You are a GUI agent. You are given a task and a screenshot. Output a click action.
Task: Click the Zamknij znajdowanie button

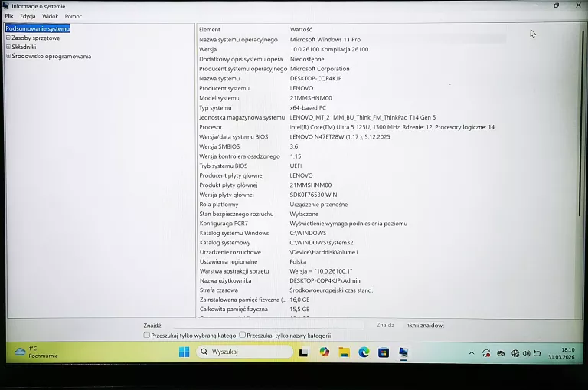click(x=426, y=325)
